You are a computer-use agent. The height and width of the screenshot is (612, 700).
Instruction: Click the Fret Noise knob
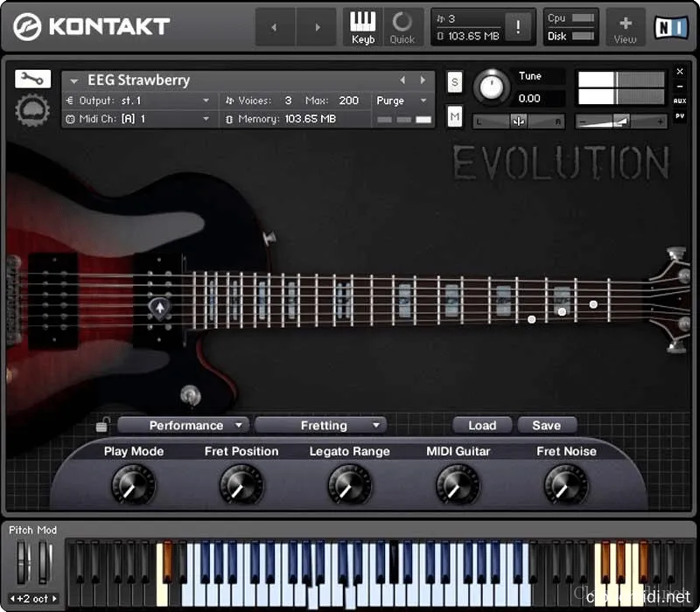(566, 483)
